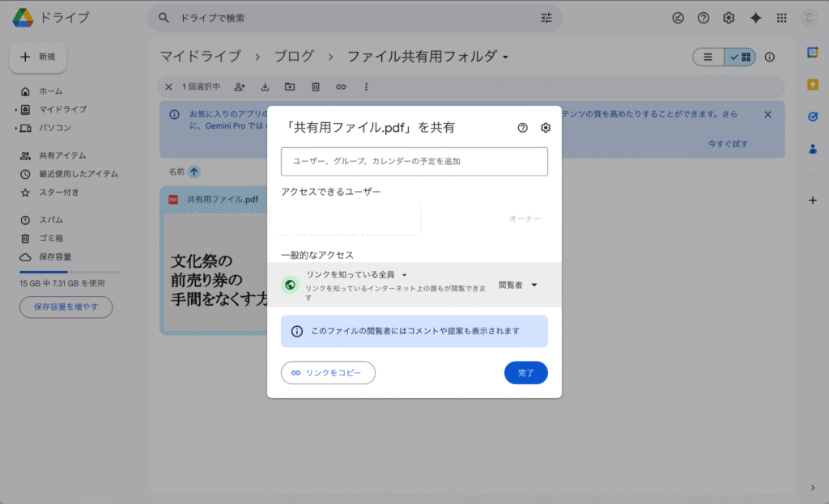Click the リンクをコピー button
The image size is (829, 504).
pyautogui.click(x=328, y=372)
